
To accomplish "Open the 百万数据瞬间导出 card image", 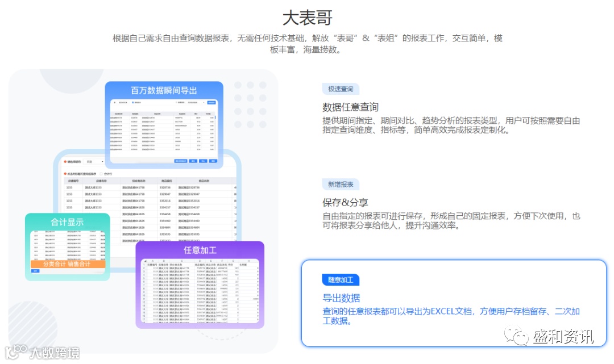I will pos(164,125).
